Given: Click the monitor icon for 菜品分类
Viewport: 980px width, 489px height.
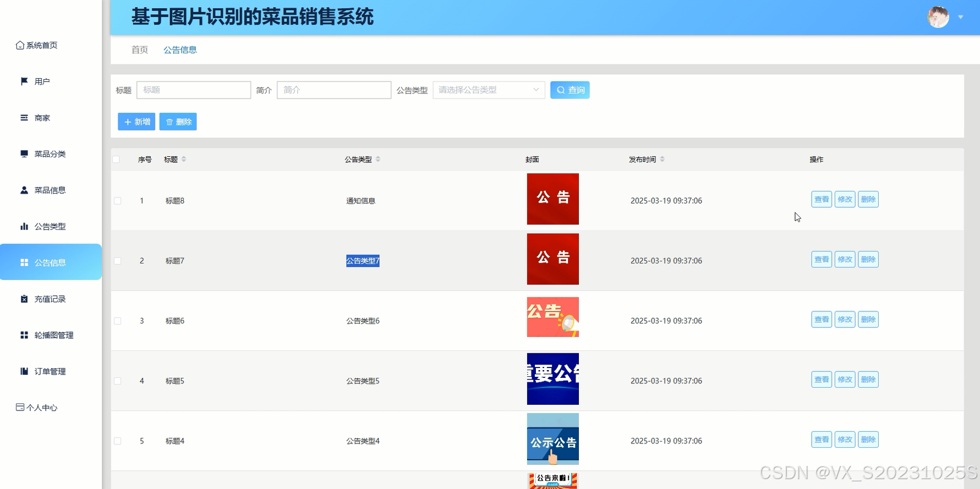Looking at the screenshot, I should pyautogui.click(x=24, y=154).
